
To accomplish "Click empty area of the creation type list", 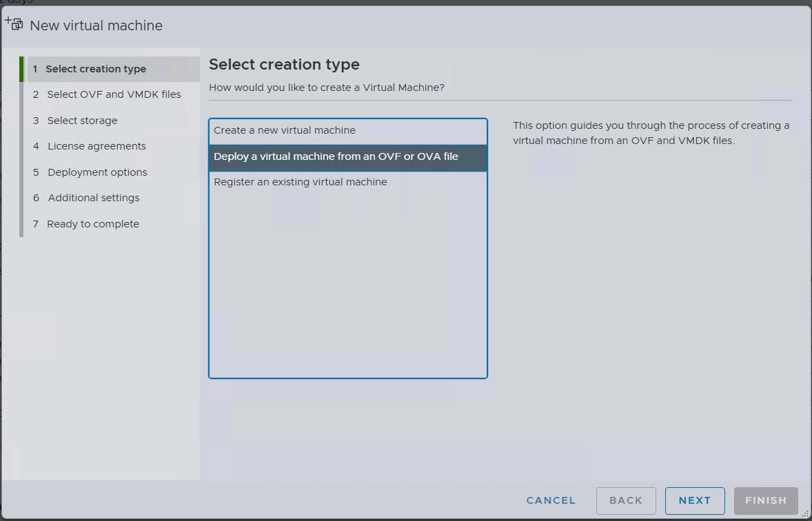I will [x=347, y=289].
